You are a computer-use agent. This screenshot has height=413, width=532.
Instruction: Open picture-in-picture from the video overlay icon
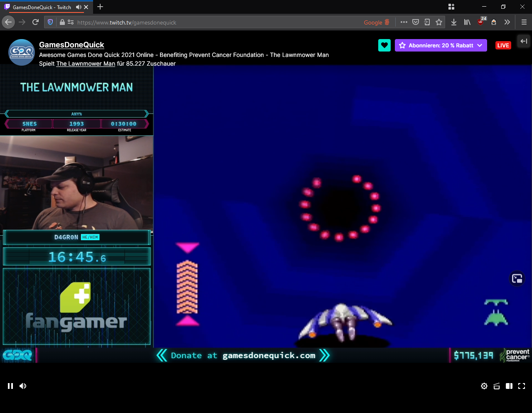click(517, 278)
